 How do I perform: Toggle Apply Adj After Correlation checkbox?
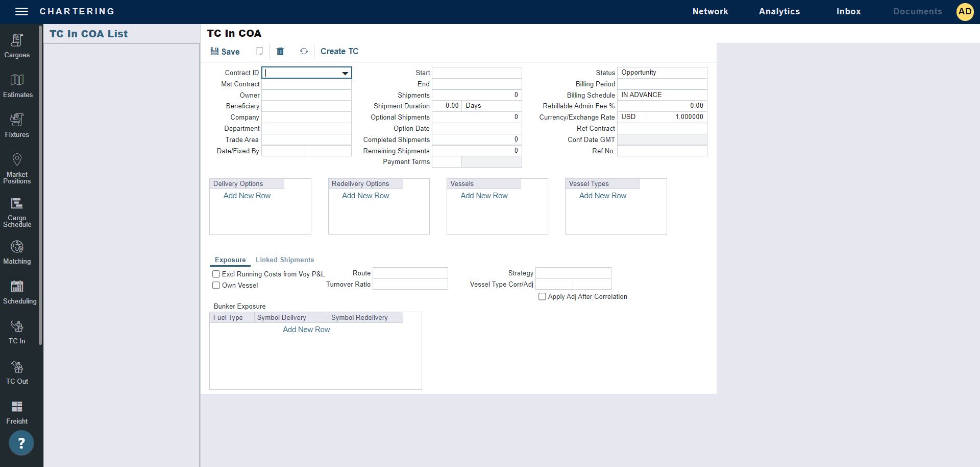[x=542, y=297]
